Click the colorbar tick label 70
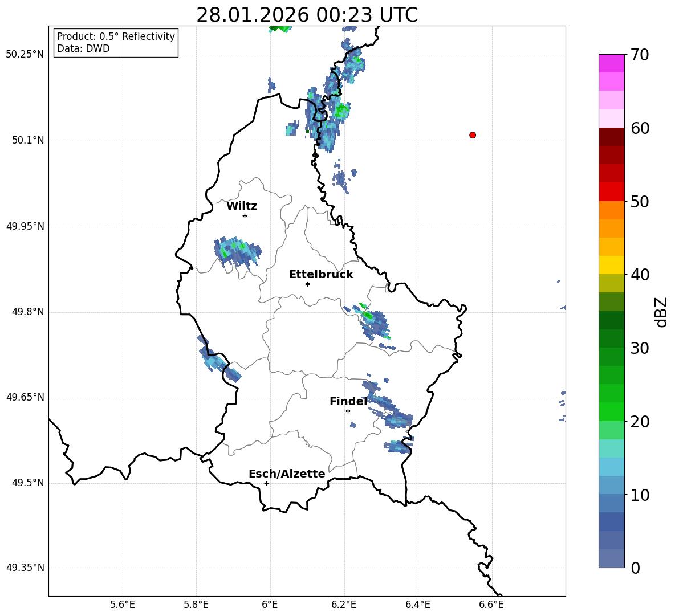 pos(639,55)
